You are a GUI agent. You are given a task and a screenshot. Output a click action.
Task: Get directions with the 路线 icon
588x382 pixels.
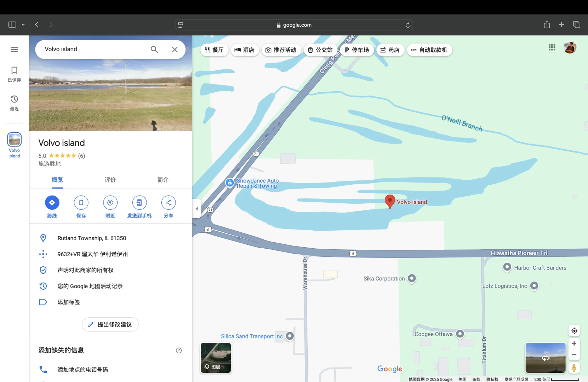coord(52,203)
